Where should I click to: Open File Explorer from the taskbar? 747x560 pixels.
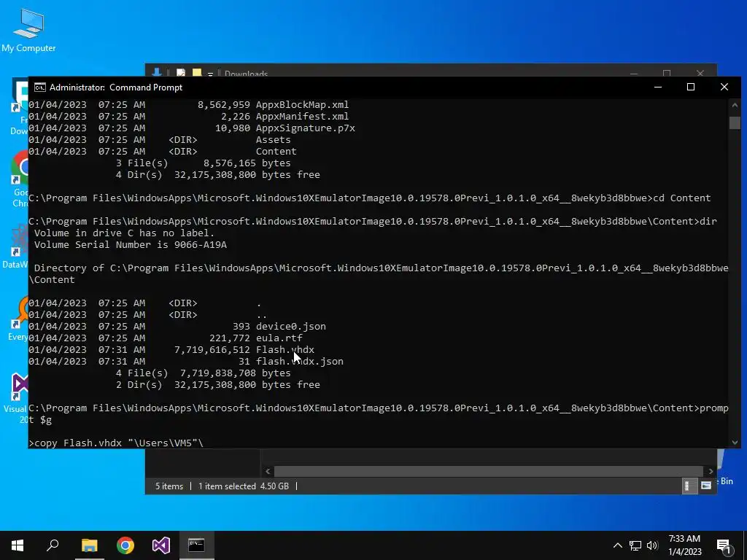(89, 545)
